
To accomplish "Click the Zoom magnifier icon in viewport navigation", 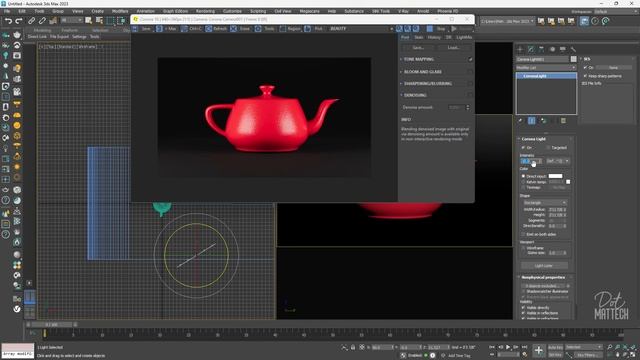I will coord(609,347).
